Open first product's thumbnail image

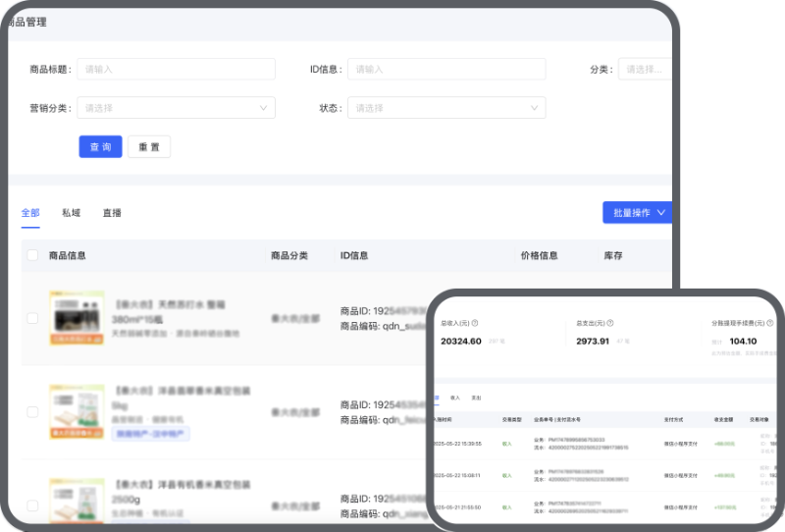(77, 318)
